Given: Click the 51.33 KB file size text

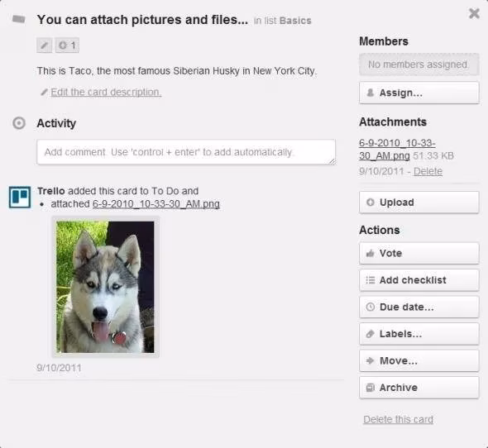Looking at the screenshot, I should tap(433, 155).
